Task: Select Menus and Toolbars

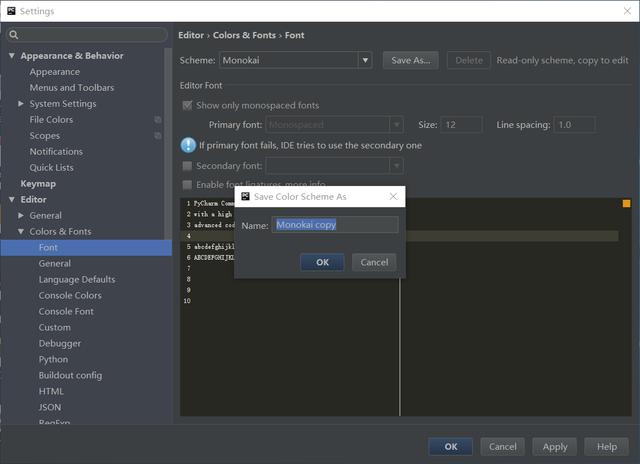Action: click(72, 88)
